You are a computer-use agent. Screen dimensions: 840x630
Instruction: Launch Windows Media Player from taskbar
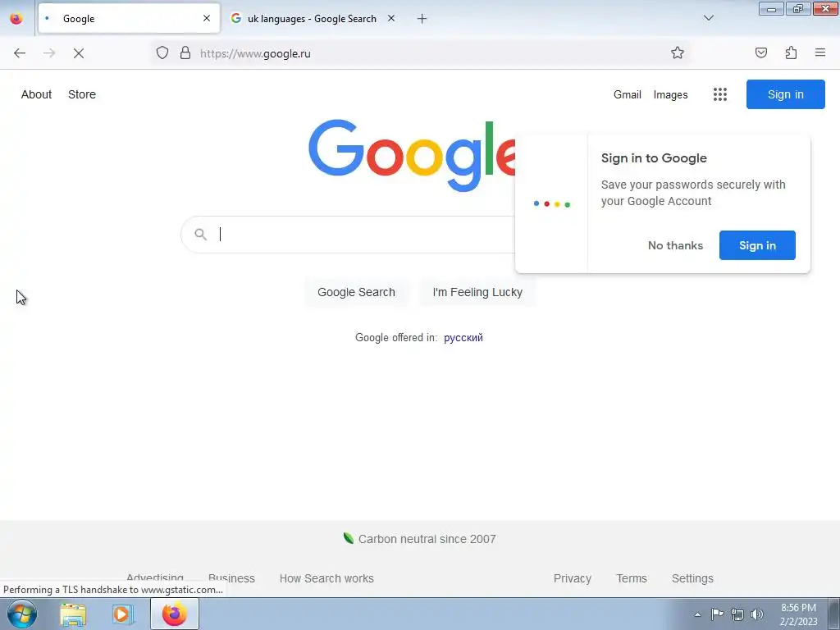123,614
